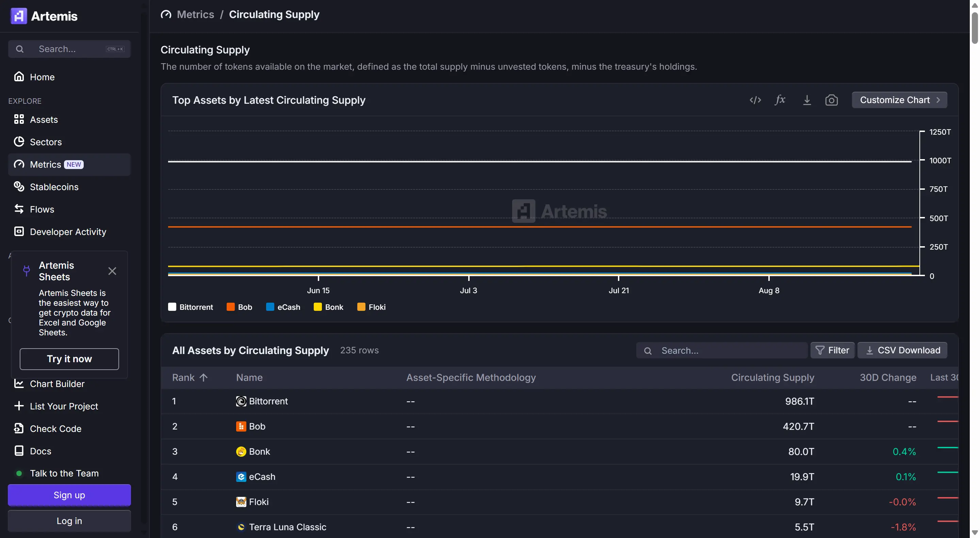Download chart data with arrow icon
980x538 pixels.
(806, 100)
